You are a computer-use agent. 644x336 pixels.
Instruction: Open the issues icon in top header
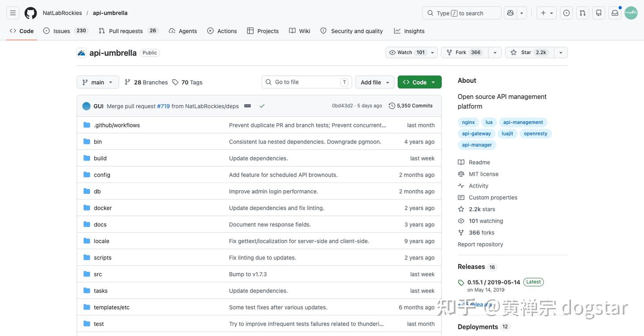tap(567, 13)
